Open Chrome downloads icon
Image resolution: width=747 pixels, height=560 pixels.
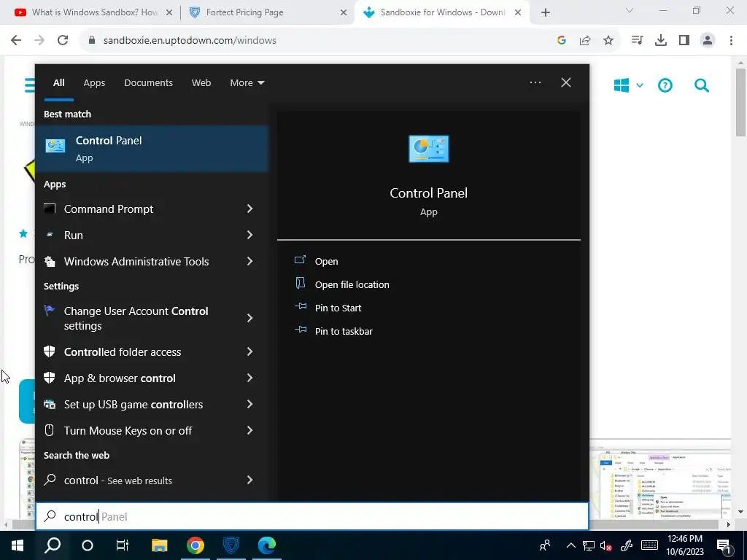click(x=661, y=41)
